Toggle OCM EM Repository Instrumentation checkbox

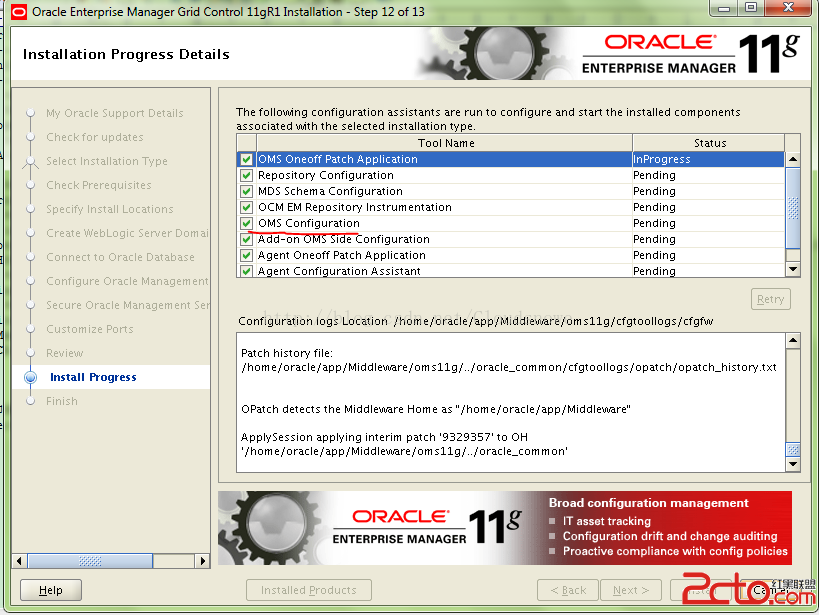[246, 207]
